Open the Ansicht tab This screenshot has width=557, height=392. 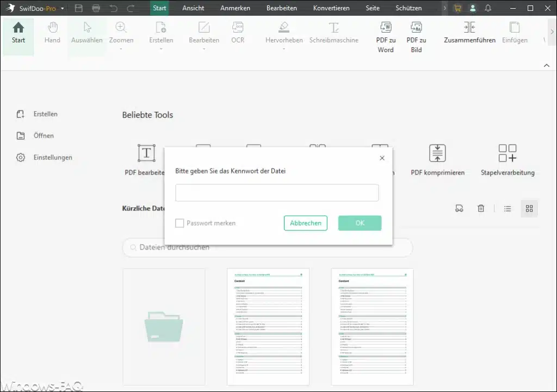[x=193, y=8]
